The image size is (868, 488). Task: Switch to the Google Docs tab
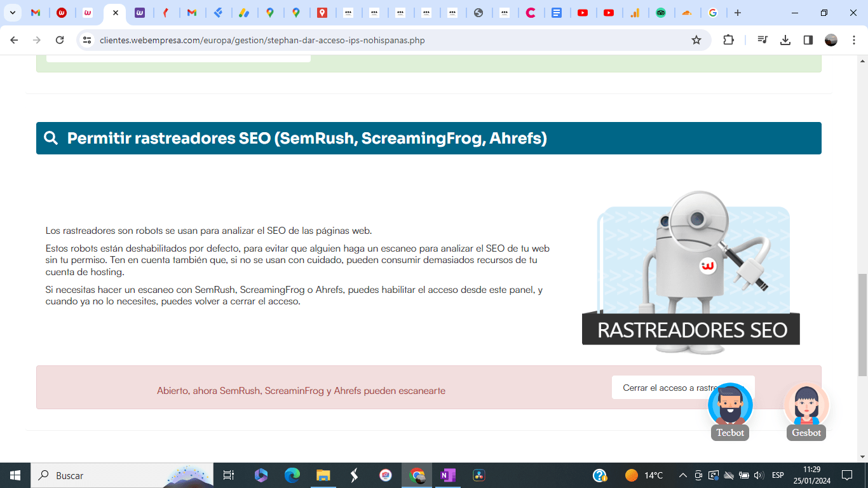click(x=557, y=13)
